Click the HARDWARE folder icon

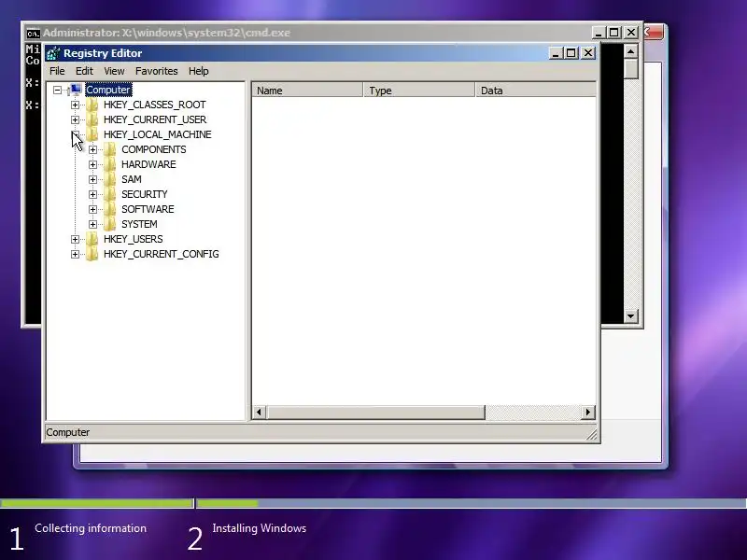(109, 164)
